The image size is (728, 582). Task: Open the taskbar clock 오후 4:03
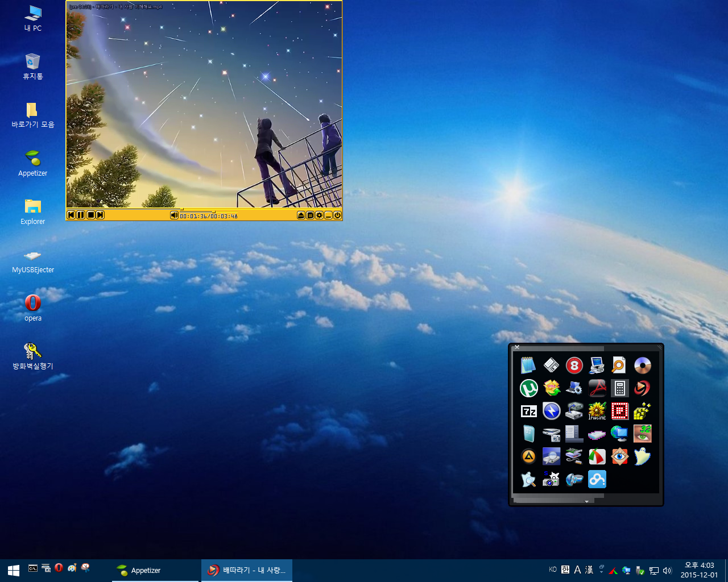pos(699,570)
